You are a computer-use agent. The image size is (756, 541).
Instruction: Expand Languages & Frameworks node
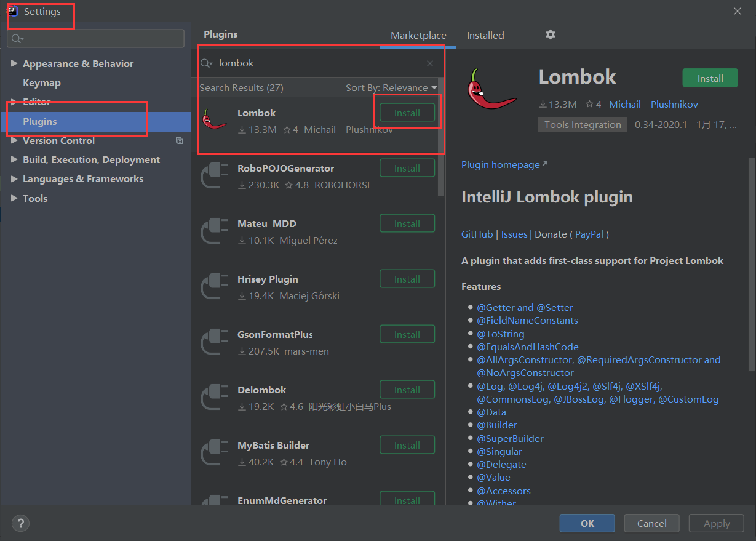[15, 179]
